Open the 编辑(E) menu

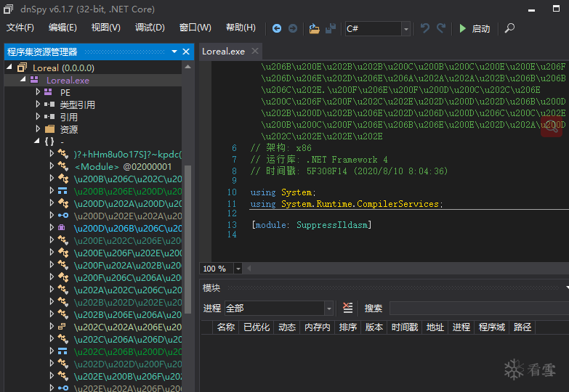[x=62, y=28]
